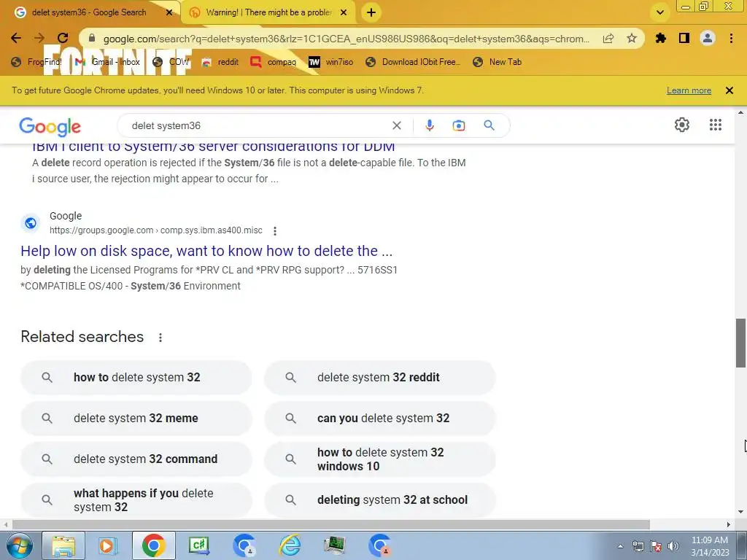Open Windows Explorer from the taskbar
This screenshot has width=747, height=560.
(x=63, y=545)
